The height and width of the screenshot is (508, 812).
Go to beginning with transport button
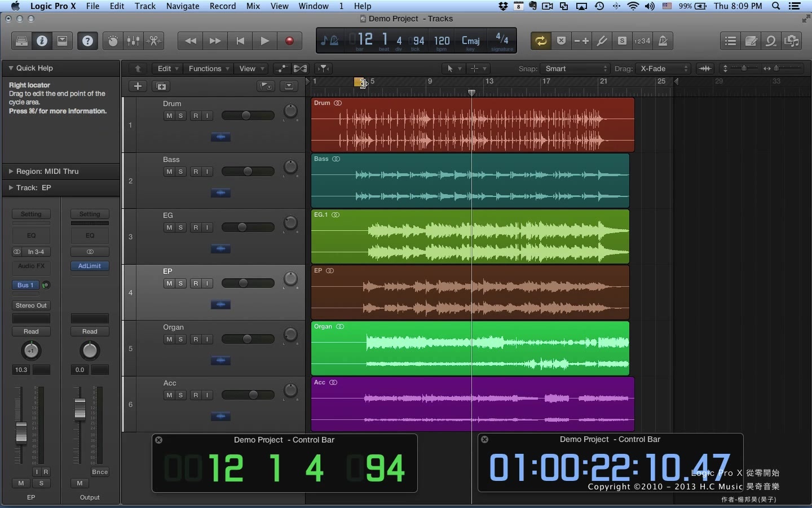pyautogui.click(x=240, y=41)
